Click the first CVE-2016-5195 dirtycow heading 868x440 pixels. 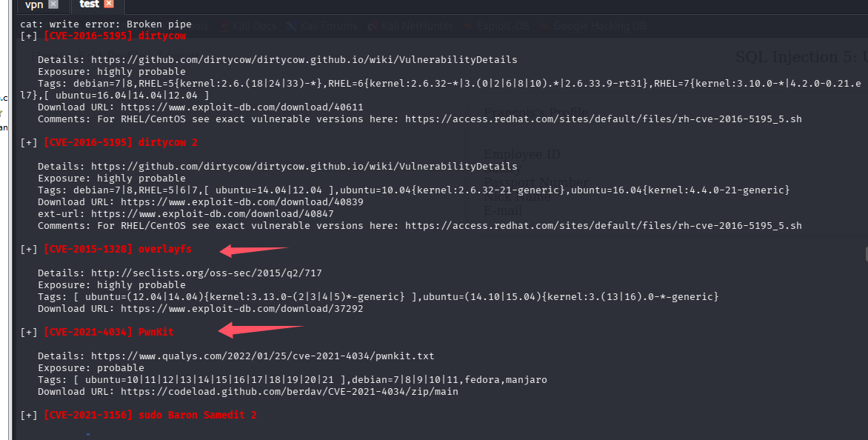[115, 36]
